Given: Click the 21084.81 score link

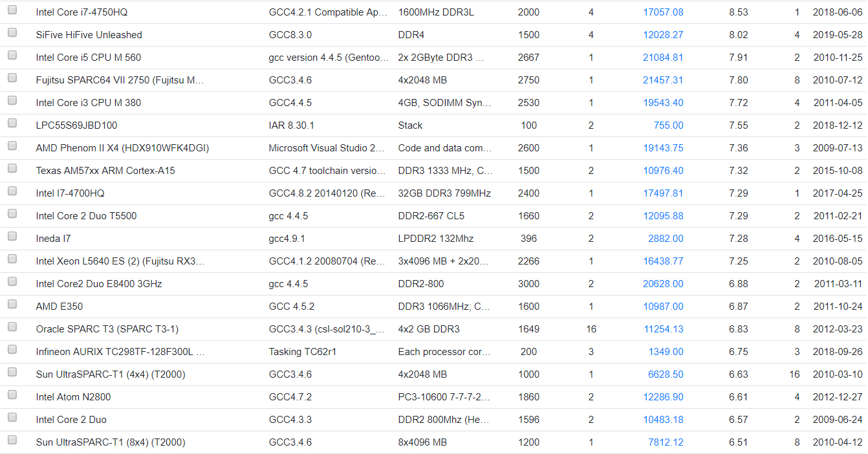Looking at the screenshot, I should pos(663,58).
